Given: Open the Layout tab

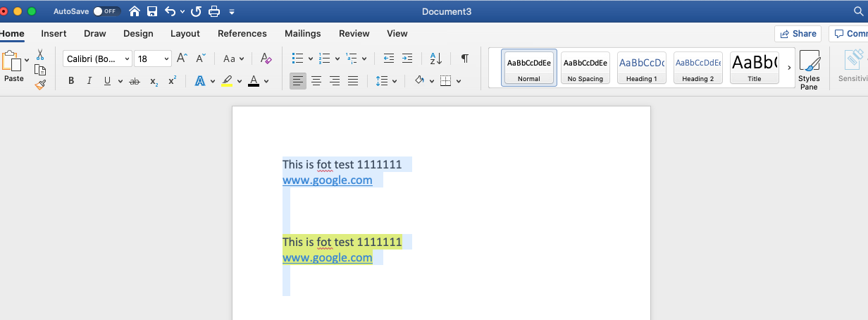Looking at the screenshot, I should coord(185,33).
